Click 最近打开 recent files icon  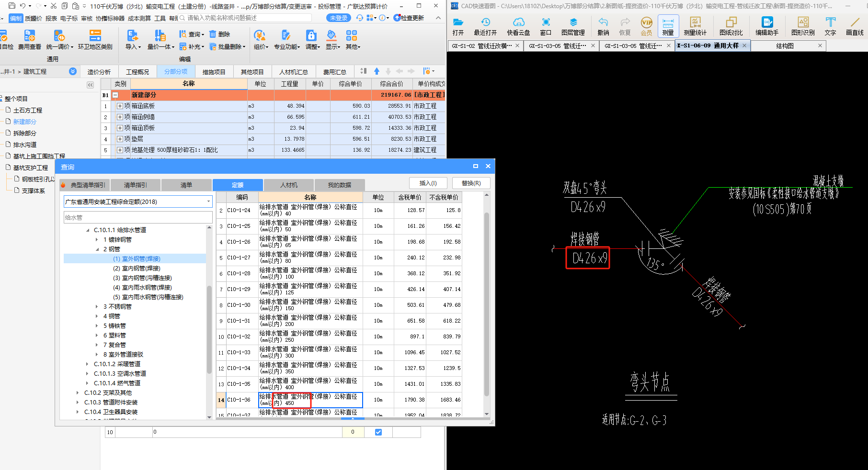point(485,26)
